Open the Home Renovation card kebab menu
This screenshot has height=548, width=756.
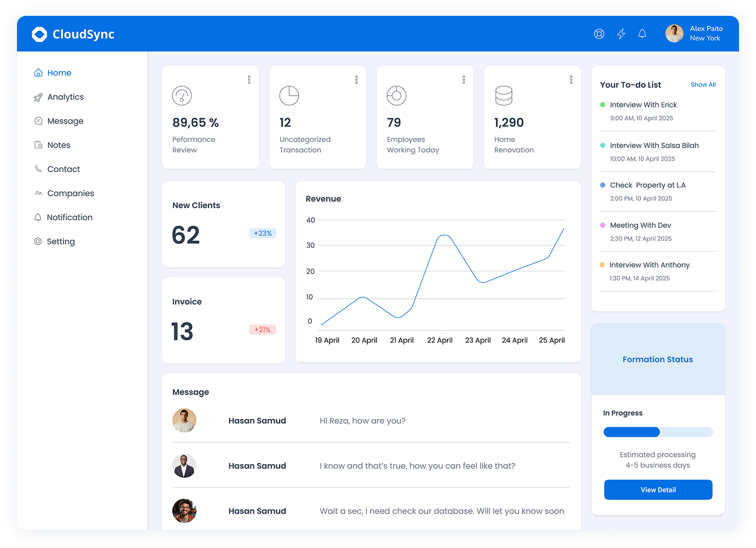571,80
